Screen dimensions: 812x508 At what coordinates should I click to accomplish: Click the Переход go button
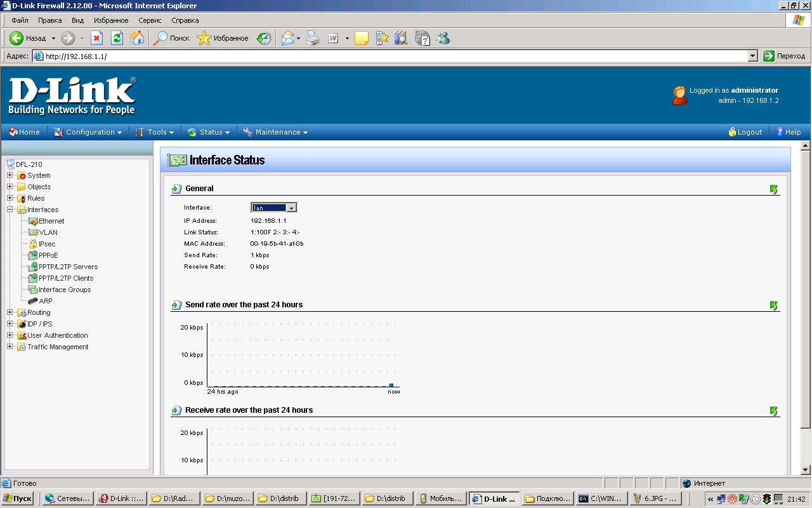(785, 56)
